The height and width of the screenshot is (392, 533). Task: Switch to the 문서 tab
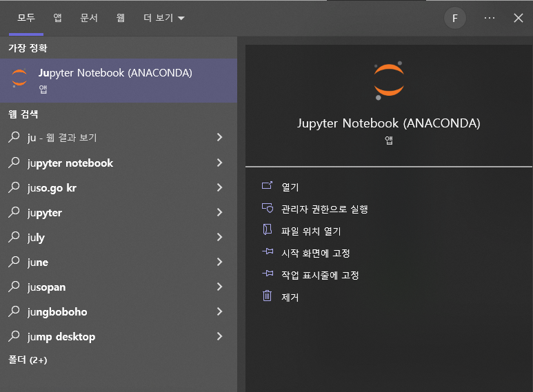89,18
